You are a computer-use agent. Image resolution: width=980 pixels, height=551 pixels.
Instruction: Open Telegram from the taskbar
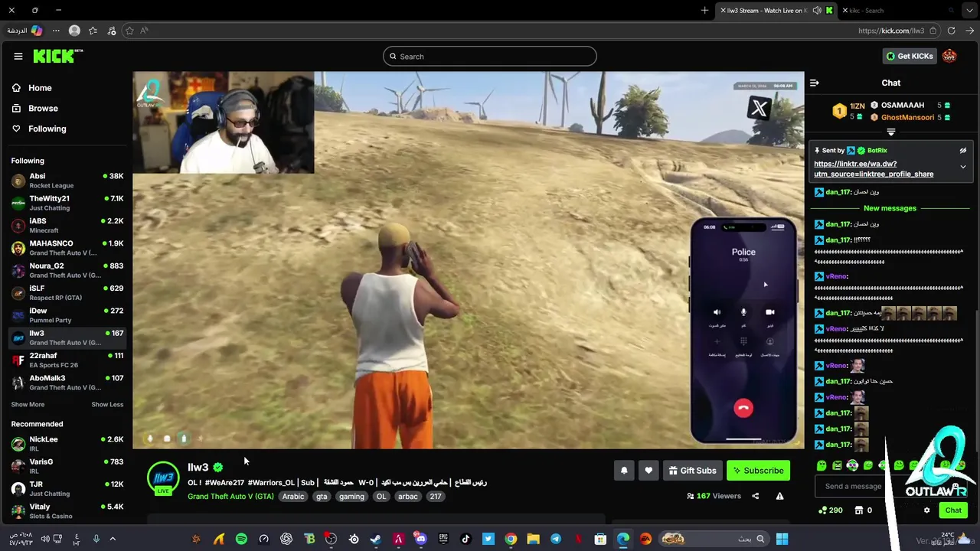(x=556, y=539)
